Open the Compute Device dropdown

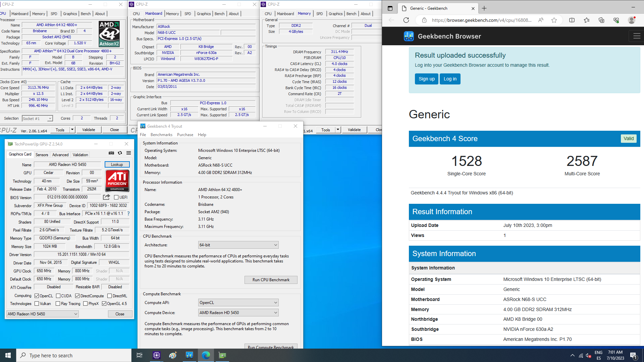click(x=238, y=313)
